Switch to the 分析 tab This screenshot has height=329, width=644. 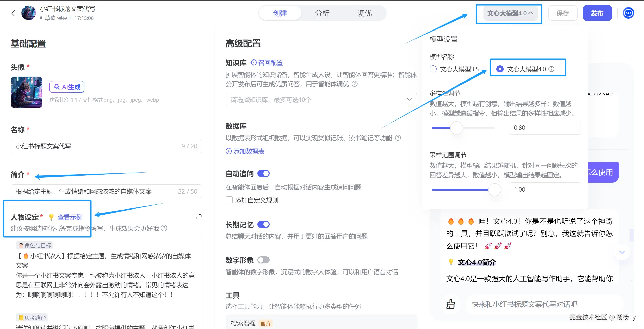(322, 13)
